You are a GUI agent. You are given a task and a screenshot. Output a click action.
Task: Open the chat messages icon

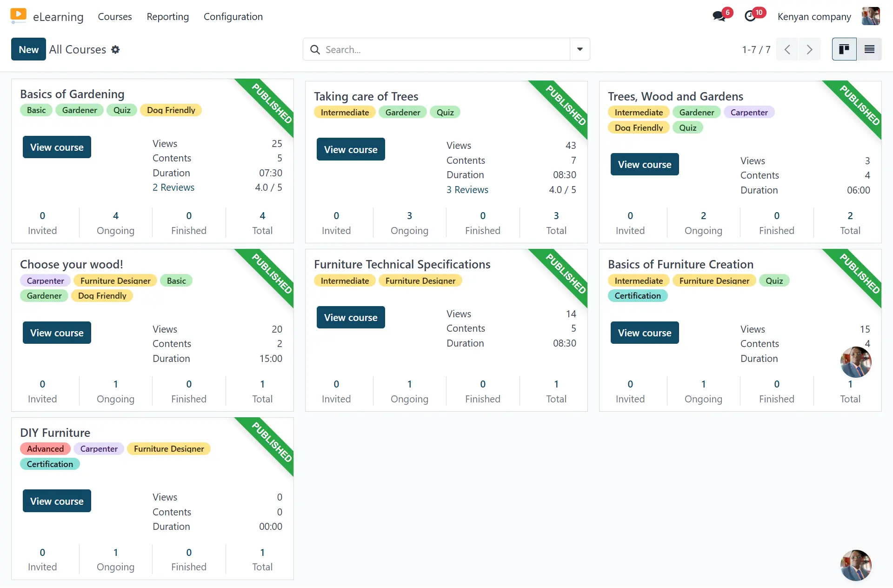point(719,16)
